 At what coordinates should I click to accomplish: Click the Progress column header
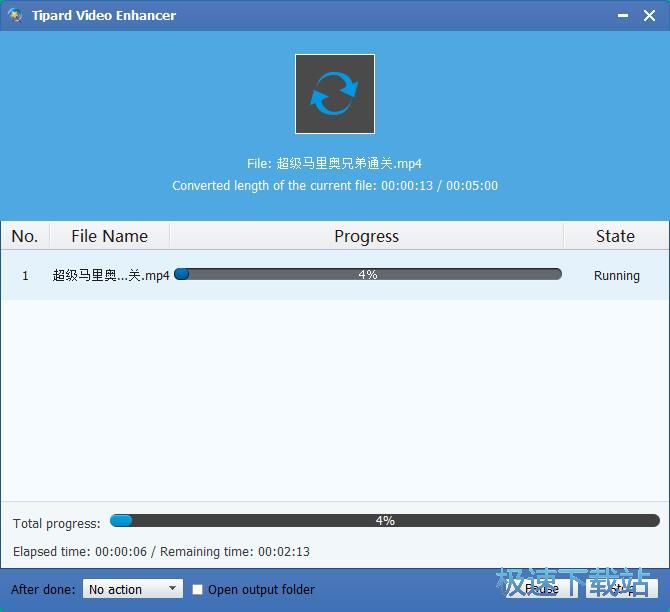[367, 236]
